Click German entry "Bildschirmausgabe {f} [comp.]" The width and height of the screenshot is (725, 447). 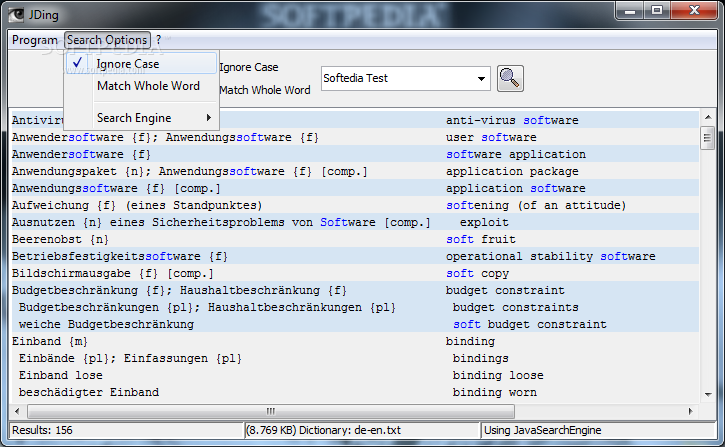pyautogui.click(x=113, y=274)
